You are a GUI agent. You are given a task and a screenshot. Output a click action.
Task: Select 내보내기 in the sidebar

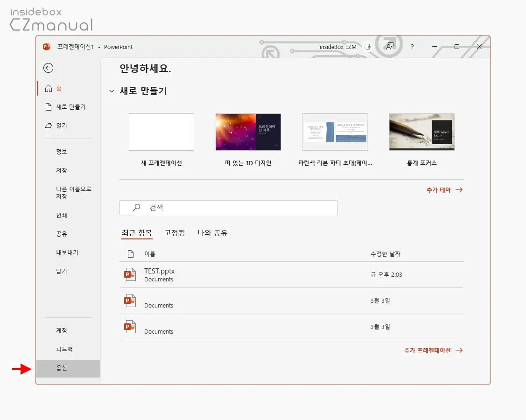(x=67, y=252)
